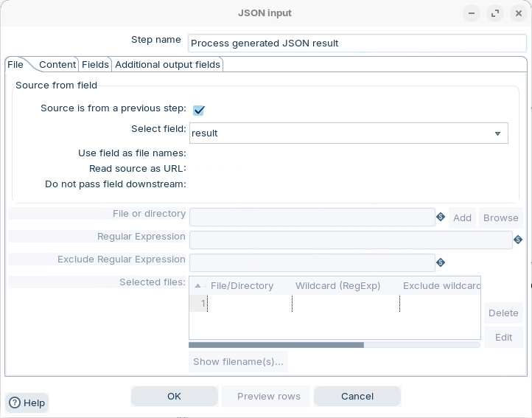Click the Step name text field
This screenshot has width=532, height=418.
point(357,43)
